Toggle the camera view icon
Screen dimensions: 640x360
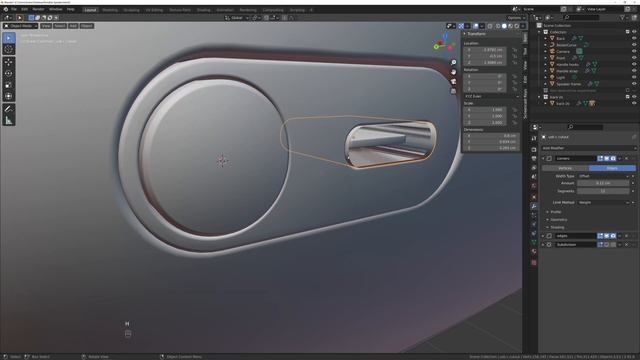pos(453,82)
